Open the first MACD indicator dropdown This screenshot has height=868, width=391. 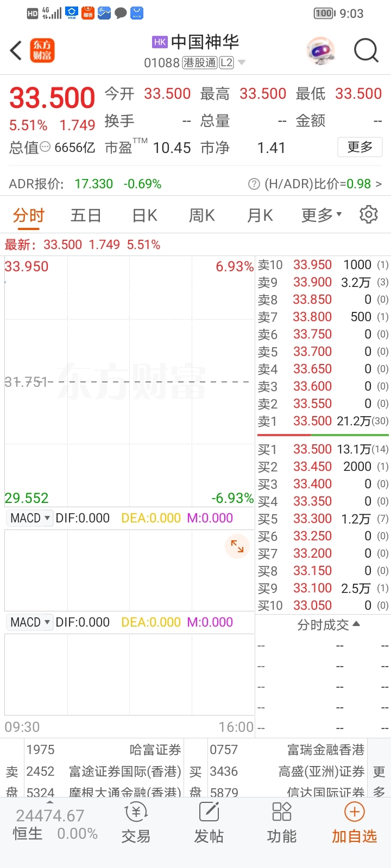[x=30, y=518]
